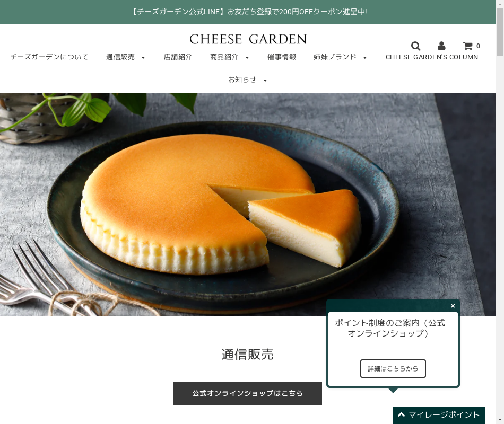Click 詳細はこちらから button in popup
The image size is (504, 424).
pos(393,368)
